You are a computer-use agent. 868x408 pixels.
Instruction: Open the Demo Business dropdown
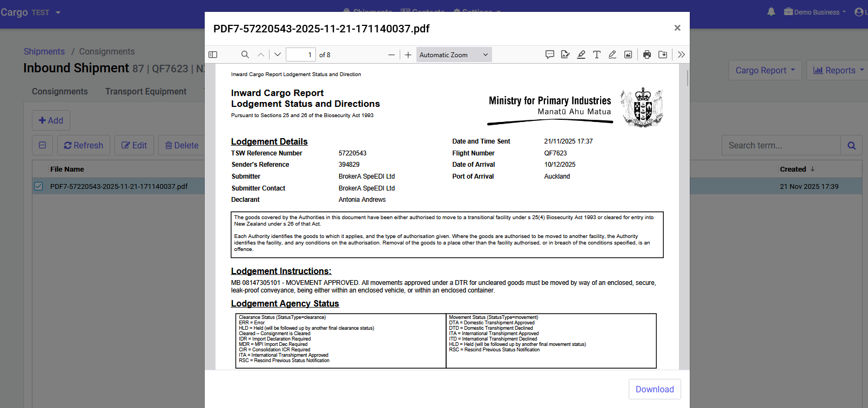pyautogui.click(x=815, y=12)
